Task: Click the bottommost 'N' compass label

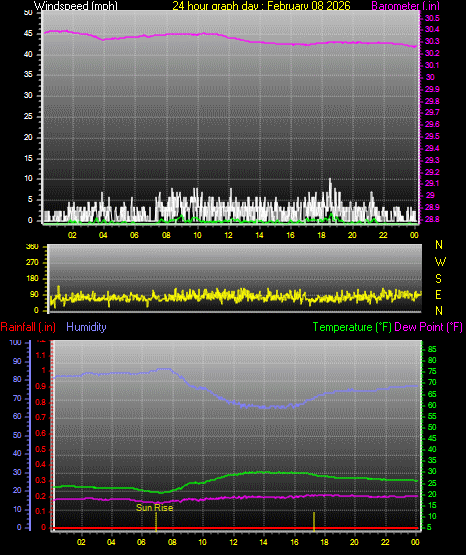Action: click(439, 311)
